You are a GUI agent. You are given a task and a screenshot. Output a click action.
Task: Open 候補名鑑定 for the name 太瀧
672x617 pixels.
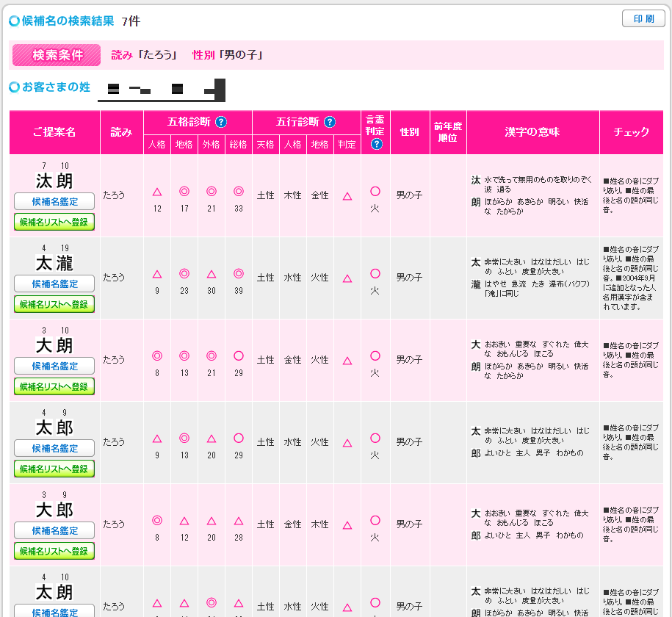pyautogui.click(x=54, y=284)
